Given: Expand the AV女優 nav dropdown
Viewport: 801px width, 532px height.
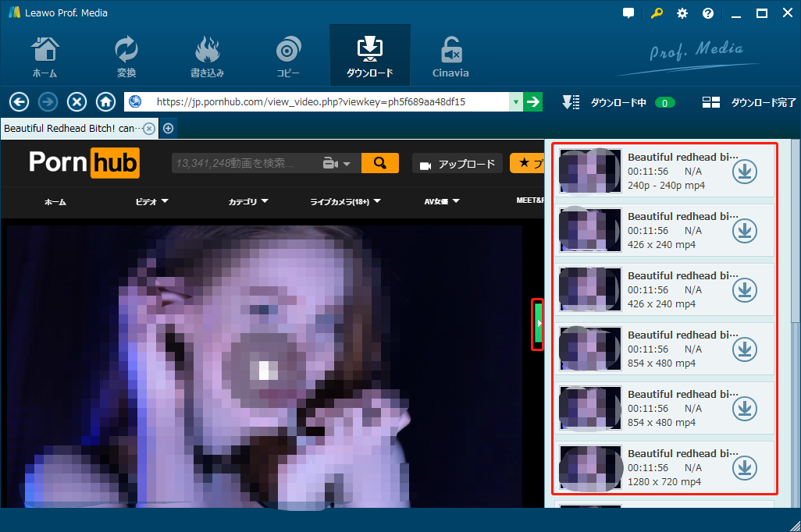Looking at the screenshot, I should (442, 202).
